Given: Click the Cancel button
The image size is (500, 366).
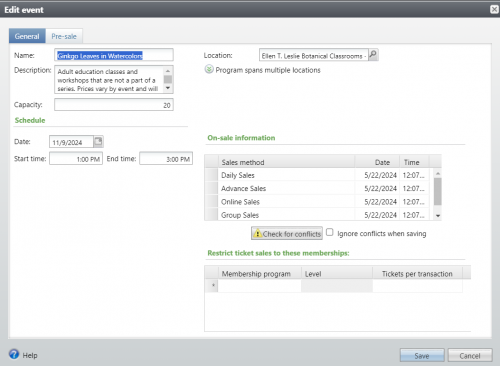Looking at the screenshot, I should [x=470, y=355].
